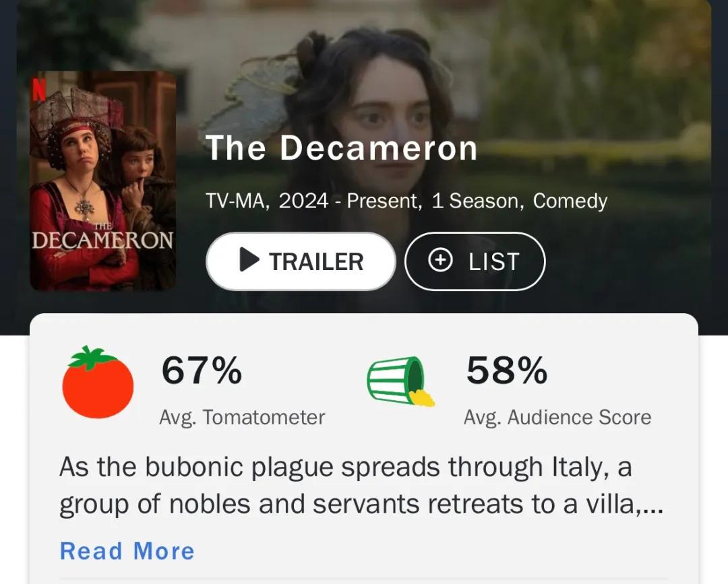Click the play triangle in the TRAILER button
This screenshot has width=728, height=584.
pyautogui.click(x=249, y=261)
